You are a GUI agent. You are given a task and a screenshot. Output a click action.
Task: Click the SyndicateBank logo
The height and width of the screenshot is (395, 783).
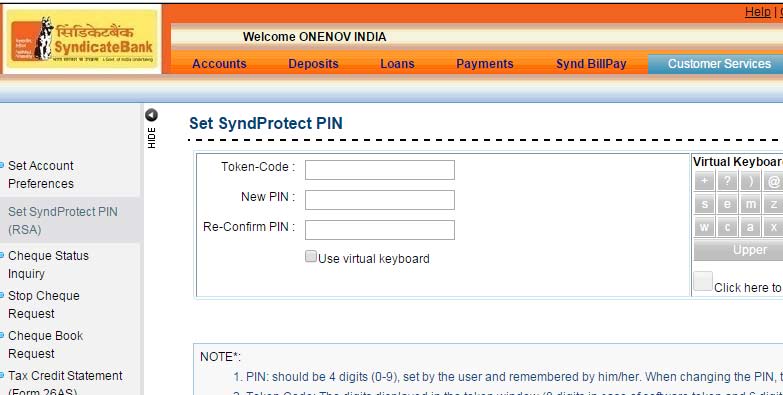pyautogui.click(x=82, y=38)
